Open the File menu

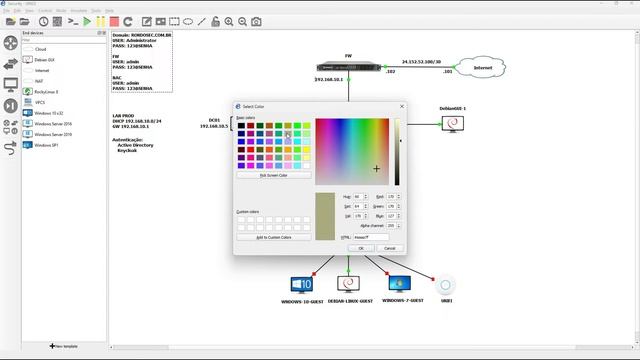[x=7, y=11]
